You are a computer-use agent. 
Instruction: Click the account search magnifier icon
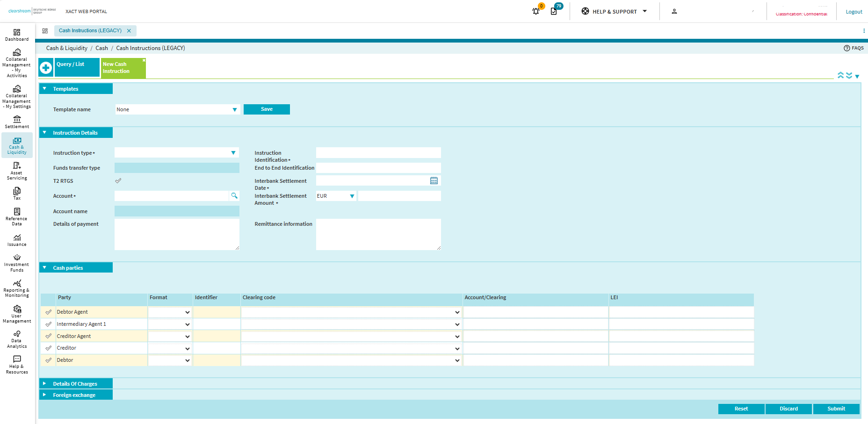pyautogui.click(x=234, y=195)
